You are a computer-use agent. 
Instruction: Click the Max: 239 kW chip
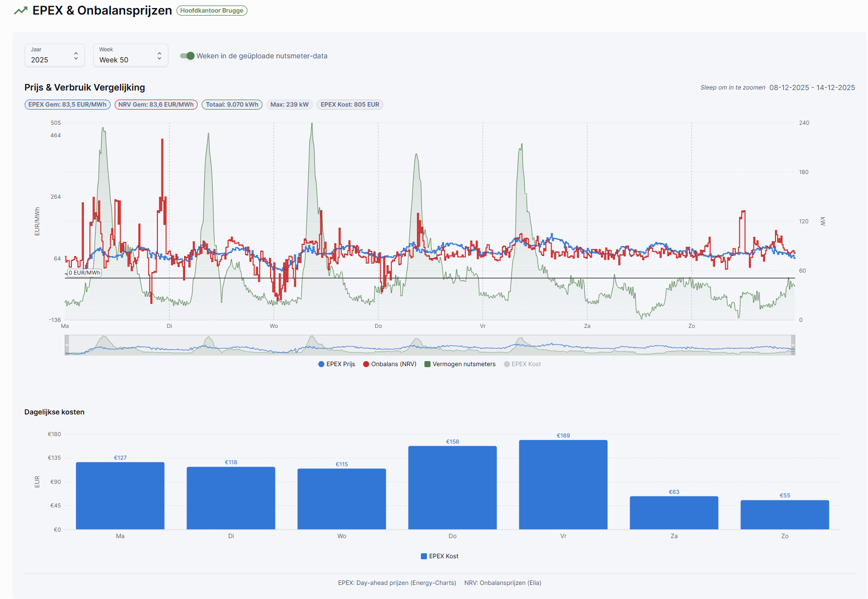290,105
